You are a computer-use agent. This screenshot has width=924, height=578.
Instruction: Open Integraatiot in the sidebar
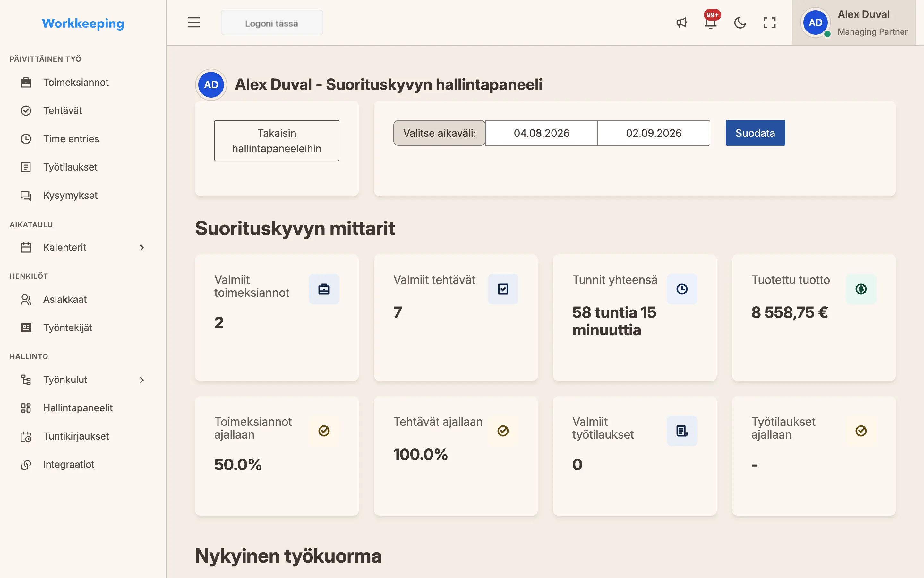pyautogui.click(x=83, y=464)
